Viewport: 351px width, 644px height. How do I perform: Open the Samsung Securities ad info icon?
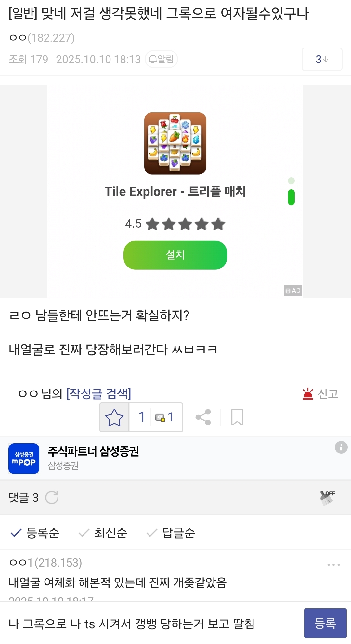coord(341,447)
